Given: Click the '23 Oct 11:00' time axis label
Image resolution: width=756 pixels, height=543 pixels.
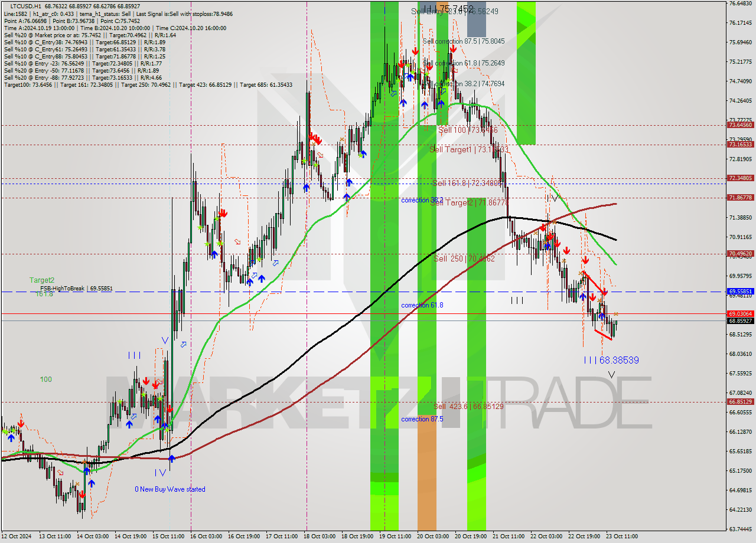Looking at the screenshot, I should (x=622, y=537).
